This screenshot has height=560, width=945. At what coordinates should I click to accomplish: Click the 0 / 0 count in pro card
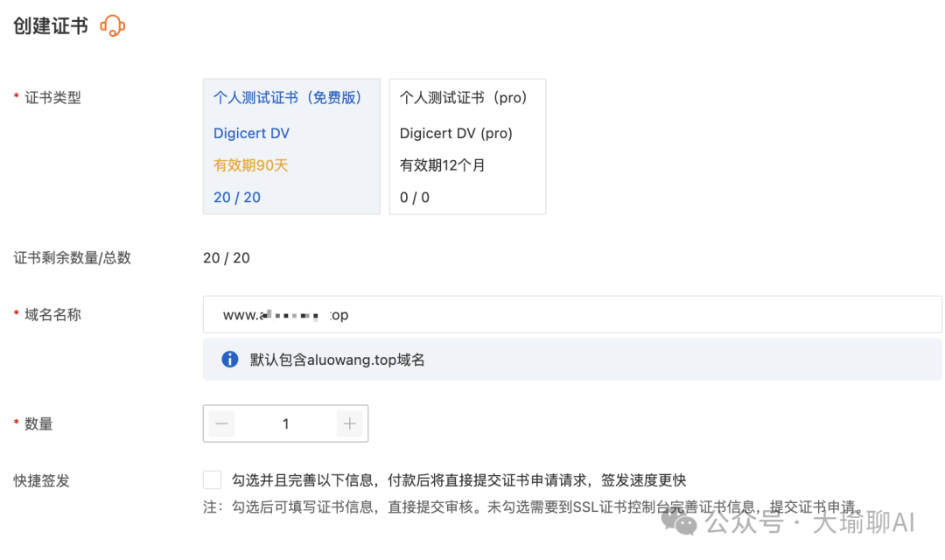click(x=415, y=198)
